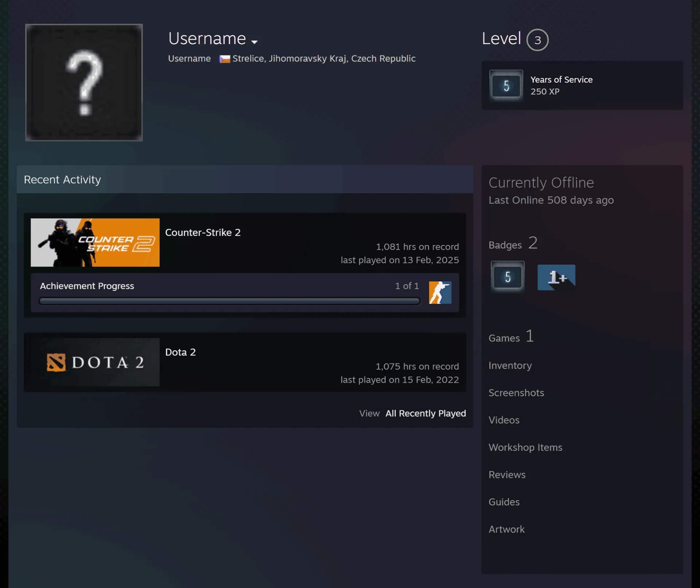Open the Screenshots link

tap(516, 393)
